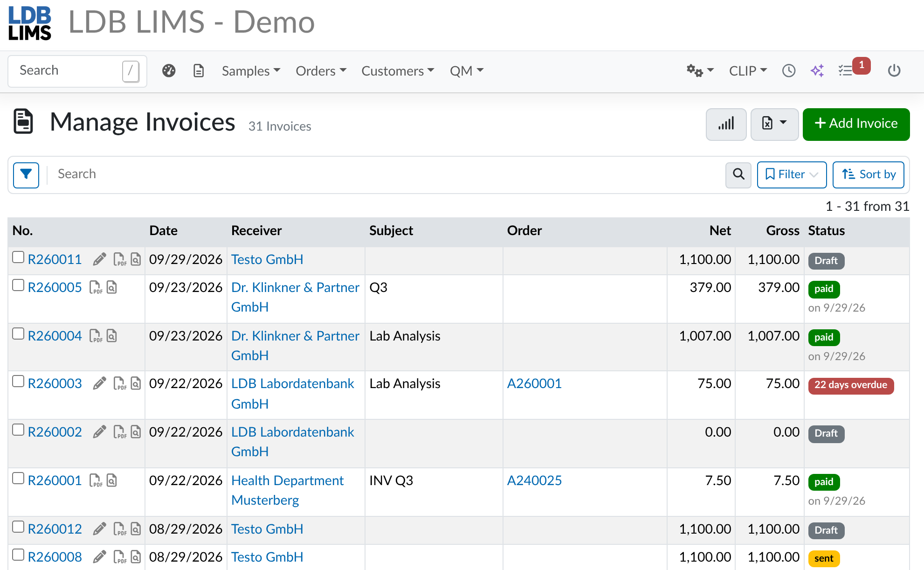
Task: Select checkbox for invoice R260005
Action: click(18, 285)
